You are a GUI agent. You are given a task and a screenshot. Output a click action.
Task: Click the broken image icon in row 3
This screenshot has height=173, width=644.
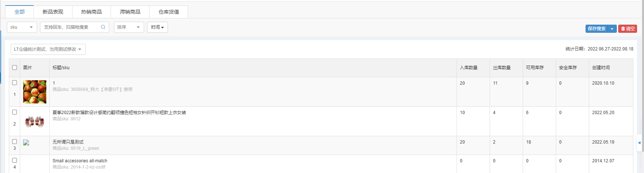click(26, 142)
